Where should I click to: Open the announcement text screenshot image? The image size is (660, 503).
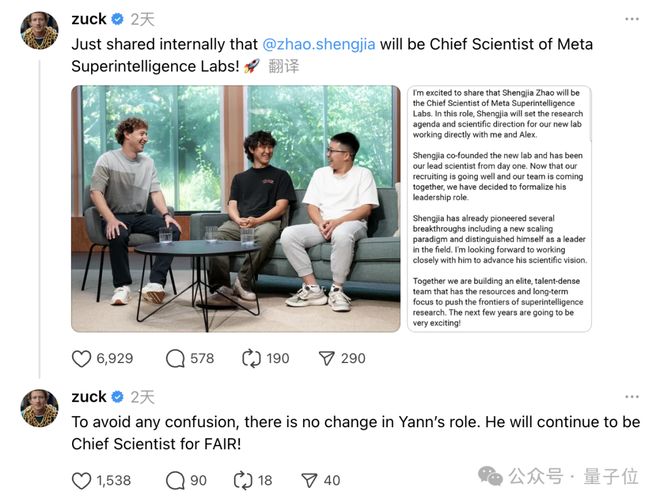(499, 208)
